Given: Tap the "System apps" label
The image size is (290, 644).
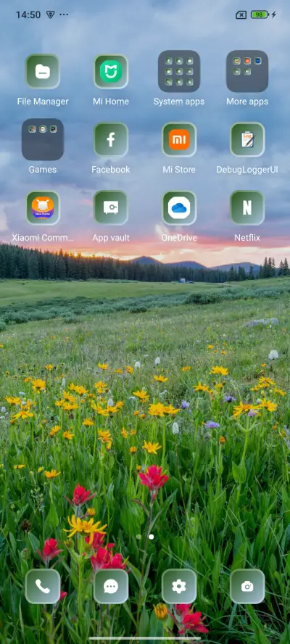Looking at the screenshot, I should pos(179,102).
